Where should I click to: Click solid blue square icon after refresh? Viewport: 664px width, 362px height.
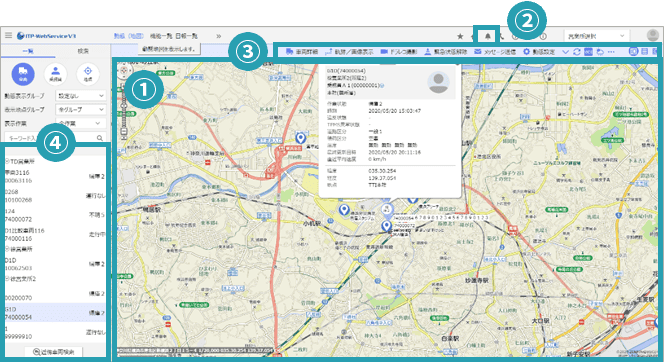click(x=588, y=52)
